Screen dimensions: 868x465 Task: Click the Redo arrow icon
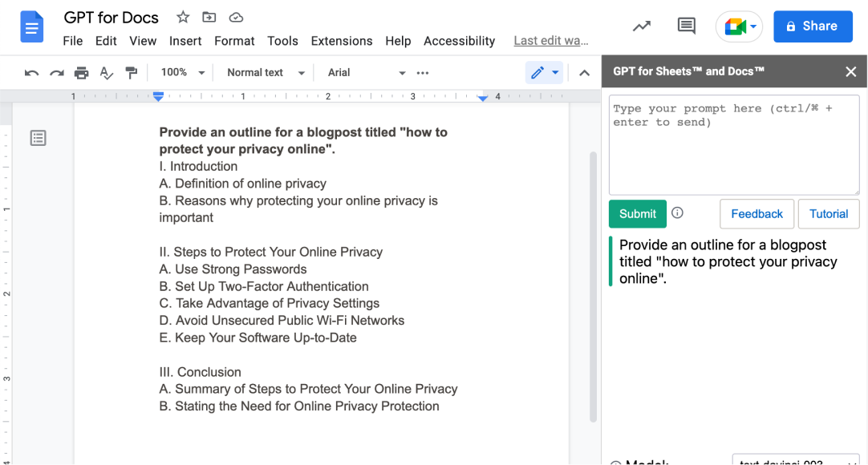click(x=56, y=73)
